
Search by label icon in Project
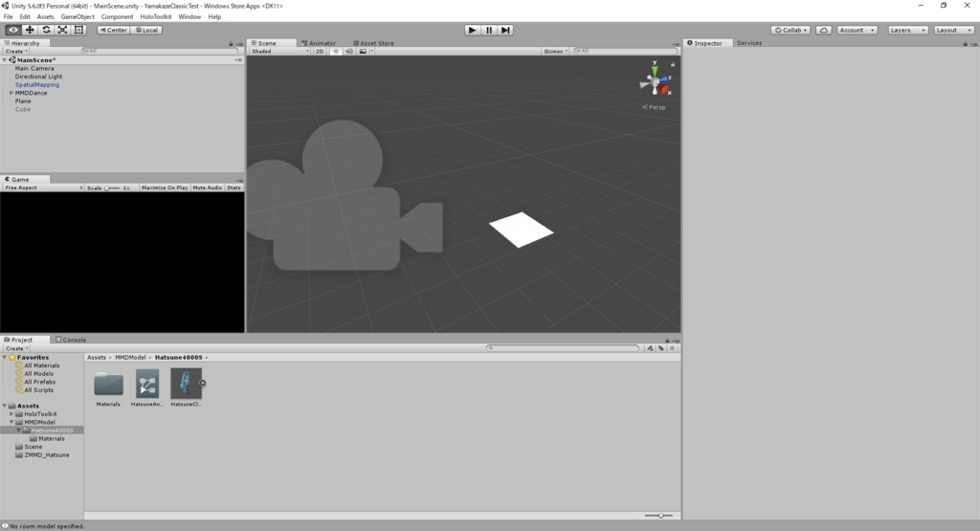click(x=661, y=348)
